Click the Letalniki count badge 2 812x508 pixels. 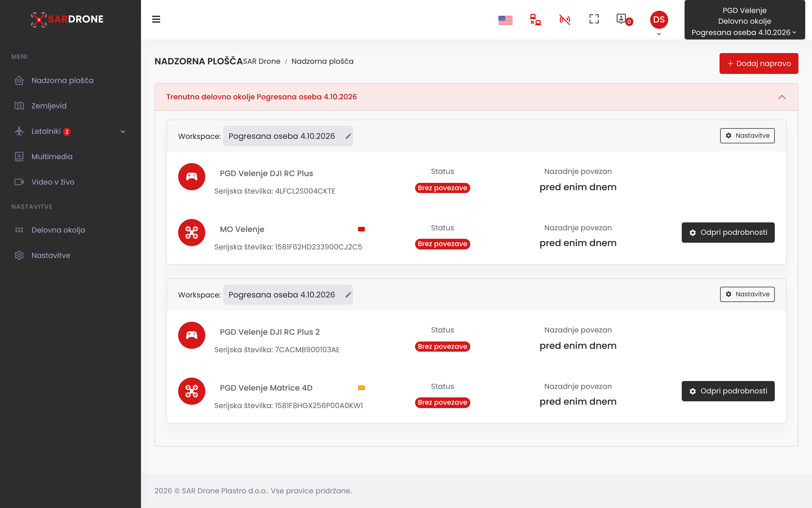tap(67, 132)
